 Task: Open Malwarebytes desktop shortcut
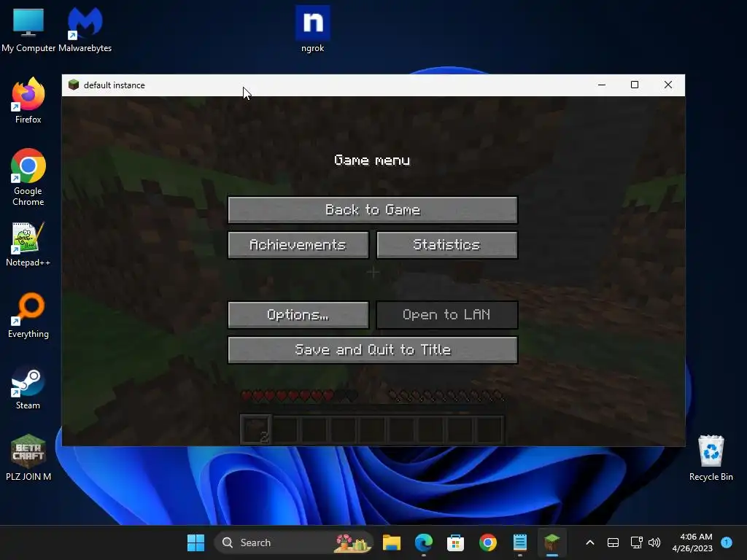click(85, 29)
